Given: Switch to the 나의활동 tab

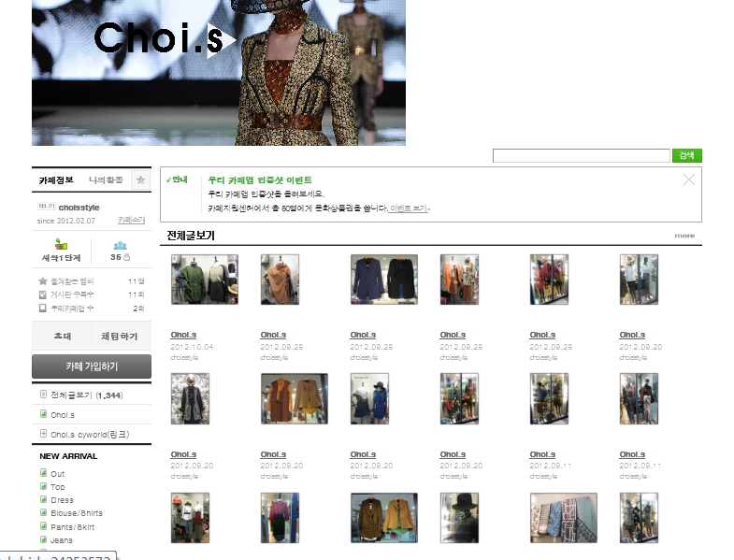Looking at the screenshot, I should [x=106, y=179].
